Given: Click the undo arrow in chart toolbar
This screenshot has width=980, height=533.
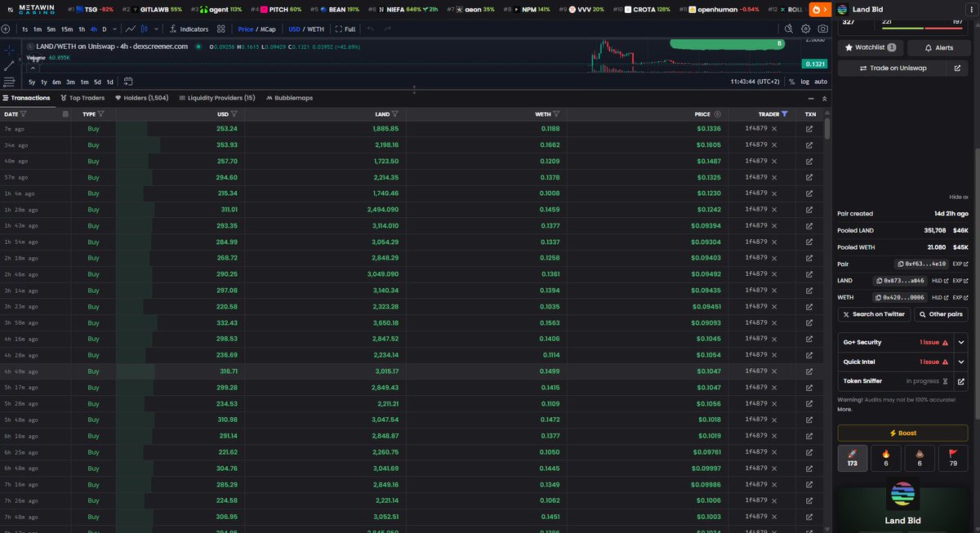Looking at the screenshot, I should (x=370, y=29).
